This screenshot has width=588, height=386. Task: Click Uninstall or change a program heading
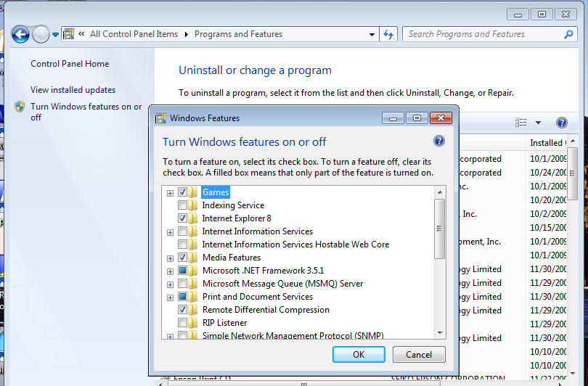255,70
